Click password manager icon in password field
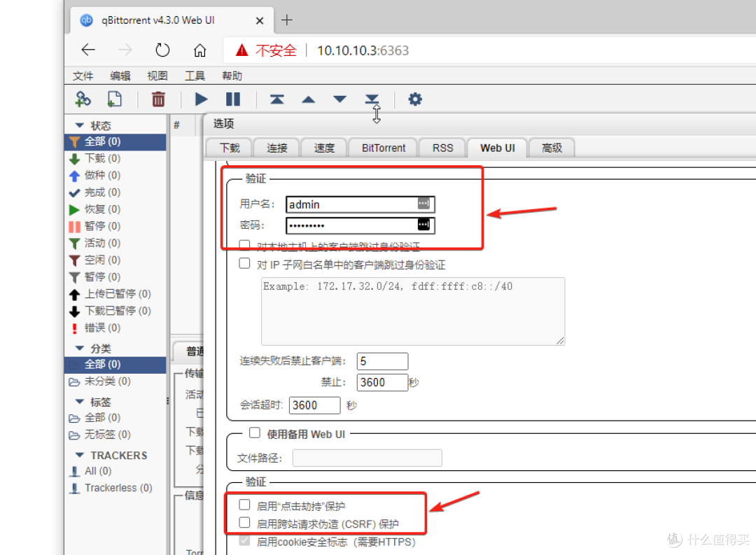This screenshot has width=756, height=555. tap(423, 225)
